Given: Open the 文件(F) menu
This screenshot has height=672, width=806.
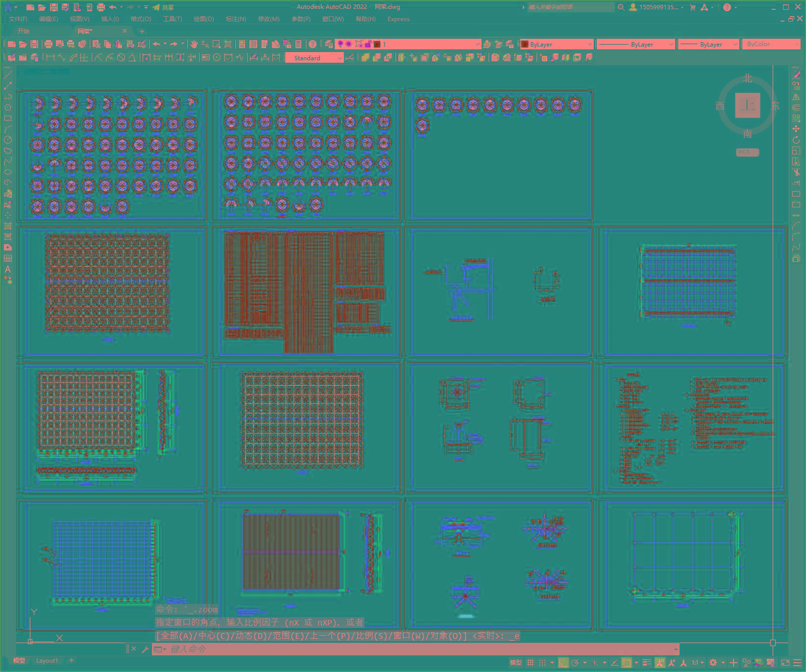Looking at the screenshot, I should (18, 19).
